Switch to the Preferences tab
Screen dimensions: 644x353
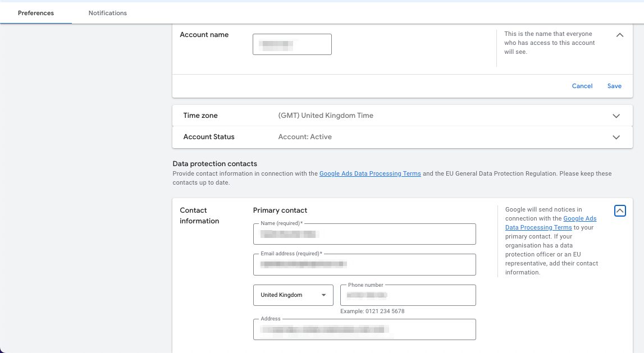(x=36, y=13)
